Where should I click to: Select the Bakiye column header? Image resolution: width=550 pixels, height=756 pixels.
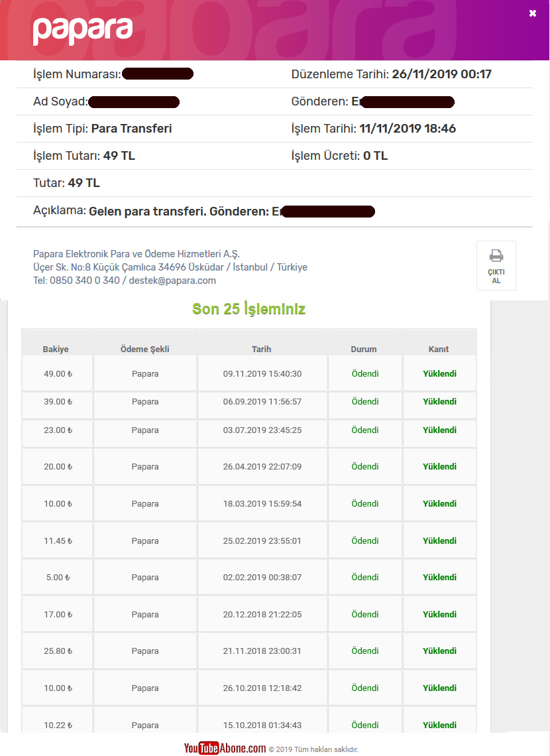click(56, 349)
